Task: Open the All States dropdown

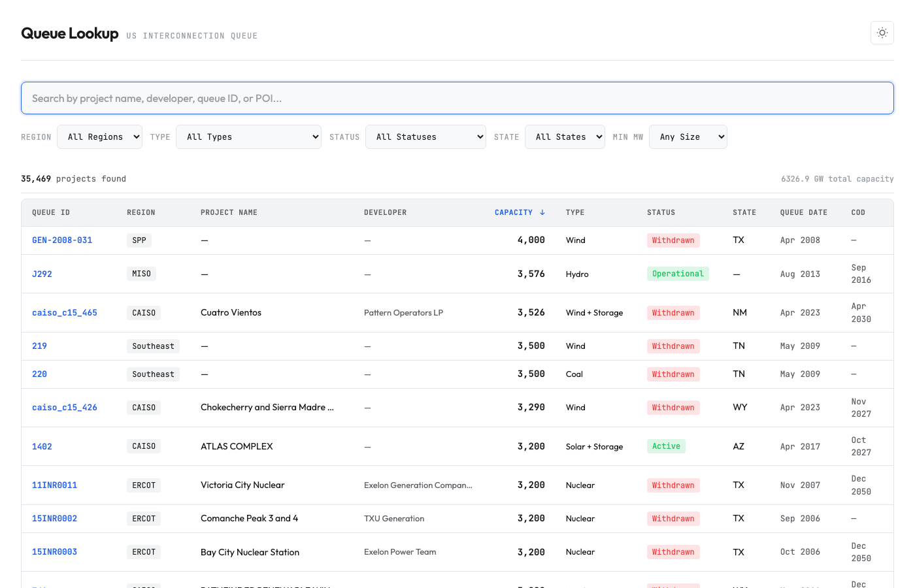Action: (x=565, y=137)
